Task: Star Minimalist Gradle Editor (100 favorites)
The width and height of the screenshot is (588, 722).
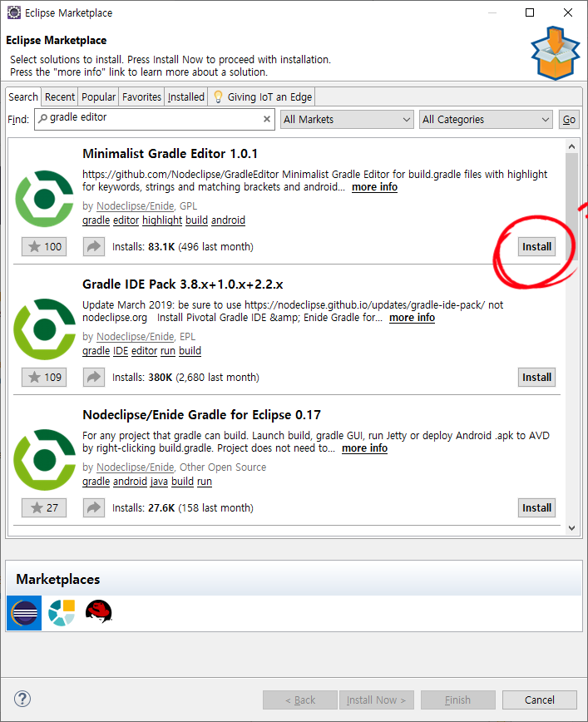Action: 44,247
